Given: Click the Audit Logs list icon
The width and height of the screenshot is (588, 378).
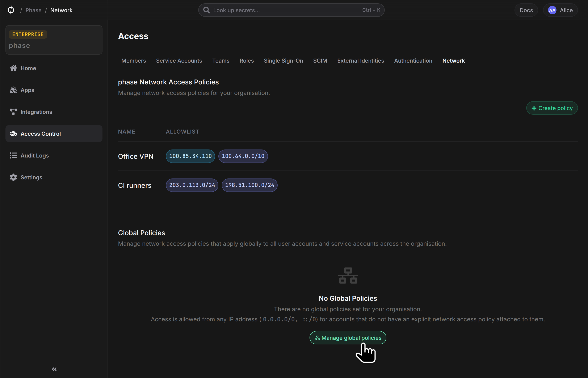Looking at the screenshot, I should pos(13,155).
